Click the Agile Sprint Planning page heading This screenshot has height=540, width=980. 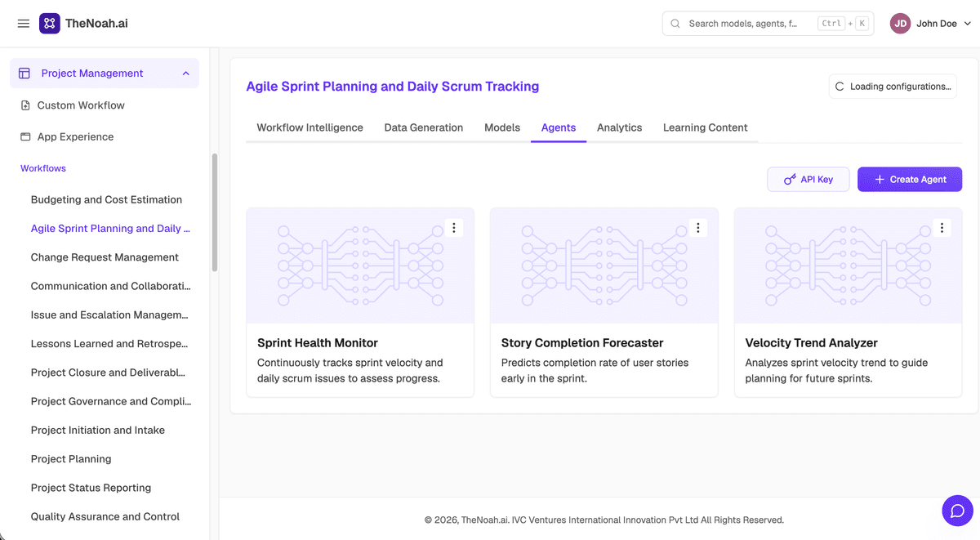point(393,87)
